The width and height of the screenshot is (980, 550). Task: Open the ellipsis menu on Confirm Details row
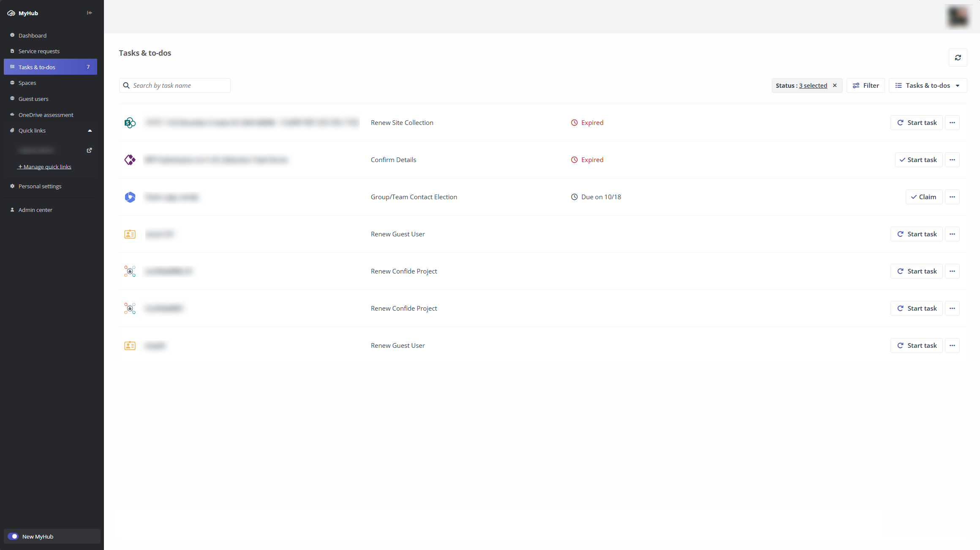pyautogui.click(x=952, y=160)
